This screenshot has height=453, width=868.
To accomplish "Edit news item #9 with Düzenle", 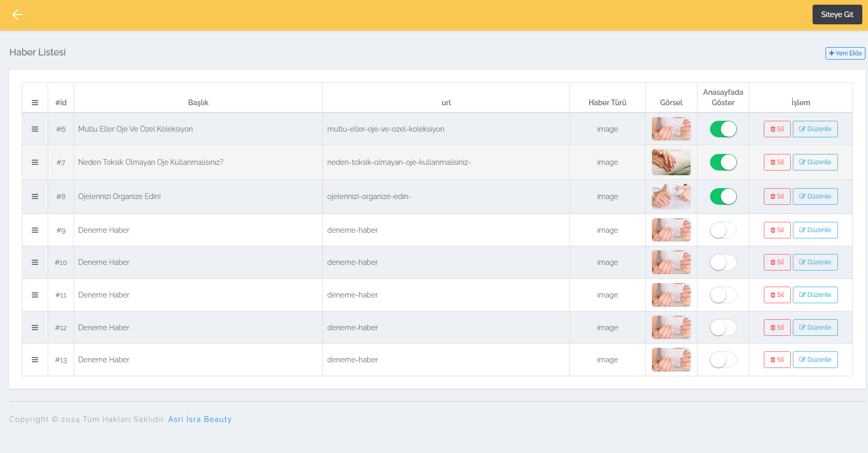I will click(x=815, y=230).
